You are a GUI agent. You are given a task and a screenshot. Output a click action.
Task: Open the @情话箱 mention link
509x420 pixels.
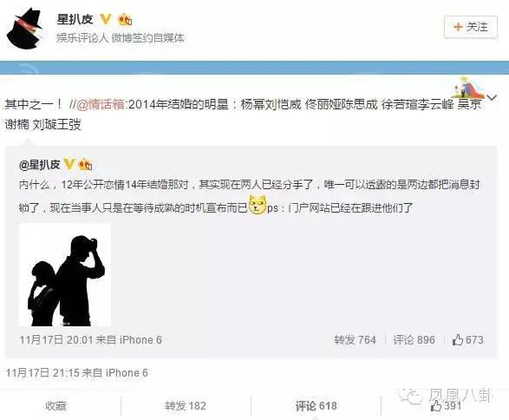tap(101, 104)
